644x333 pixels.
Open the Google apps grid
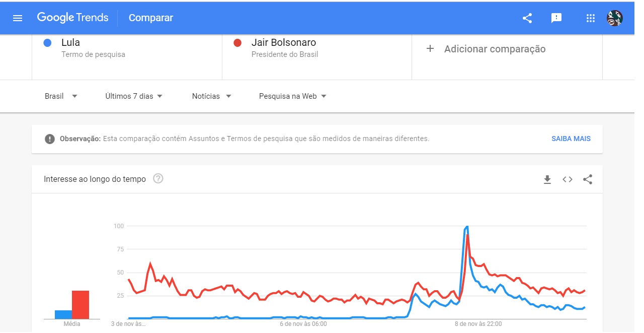tap(591, 18)
